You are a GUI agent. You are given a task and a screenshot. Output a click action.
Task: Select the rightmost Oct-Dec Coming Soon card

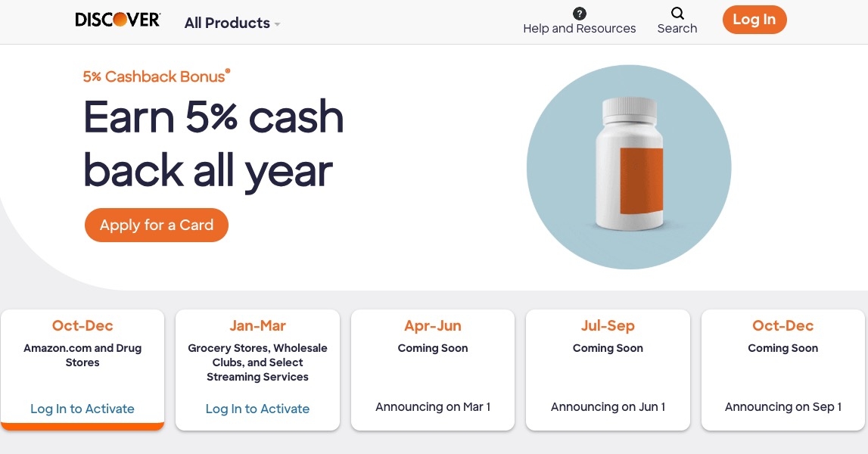coord(782,369)
